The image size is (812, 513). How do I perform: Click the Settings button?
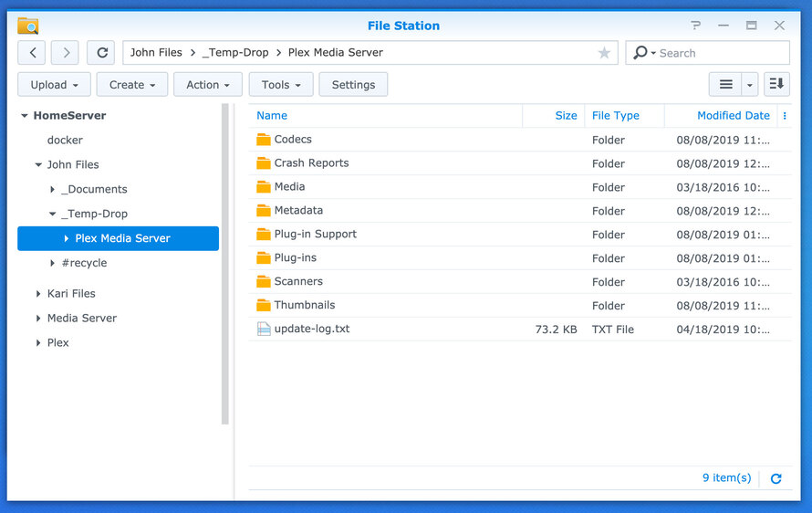point(353,85)
